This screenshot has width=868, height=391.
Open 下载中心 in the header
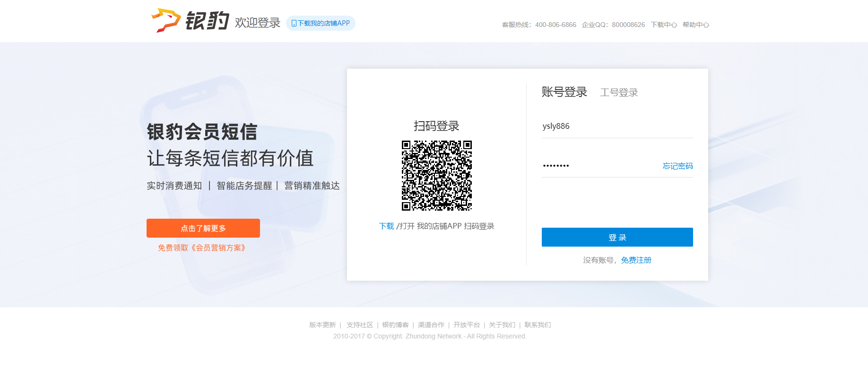click(x=664, y=25)
